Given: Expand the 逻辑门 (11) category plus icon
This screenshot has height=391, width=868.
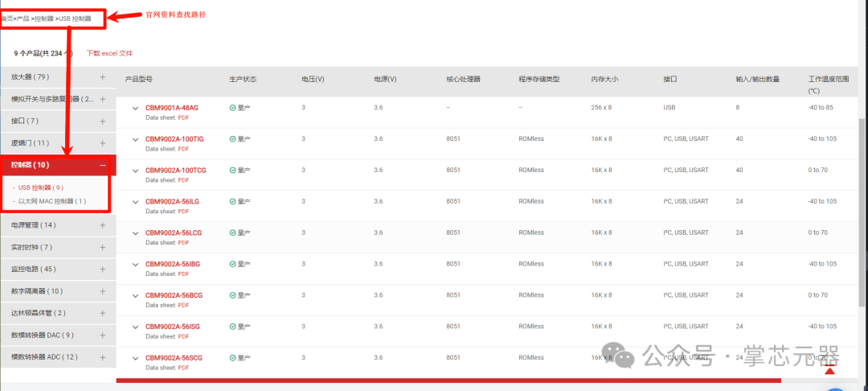Looking at the screenshot, I should click(x=102, y=143).
